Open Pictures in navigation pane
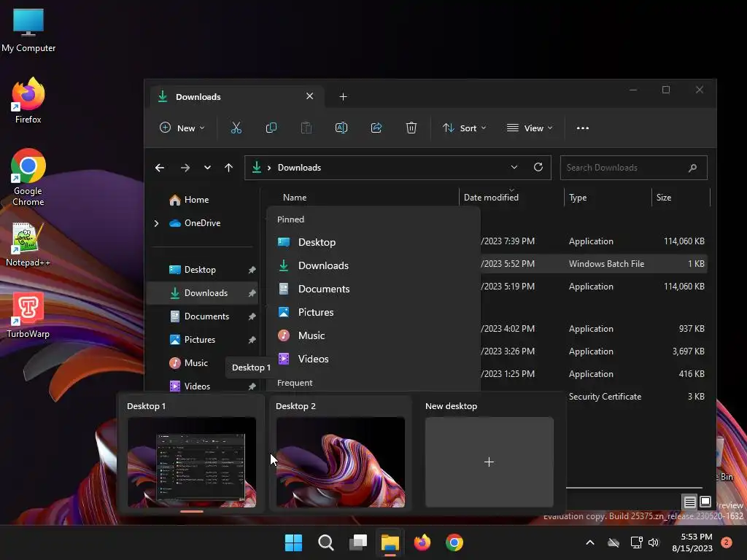 click(x=200, y=340)
